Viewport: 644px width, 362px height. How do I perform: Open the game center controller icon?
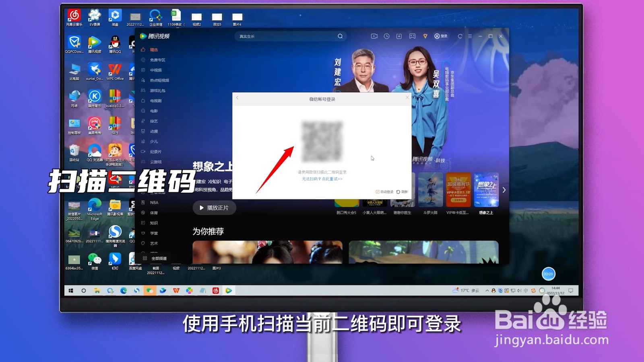pos(412,36)
